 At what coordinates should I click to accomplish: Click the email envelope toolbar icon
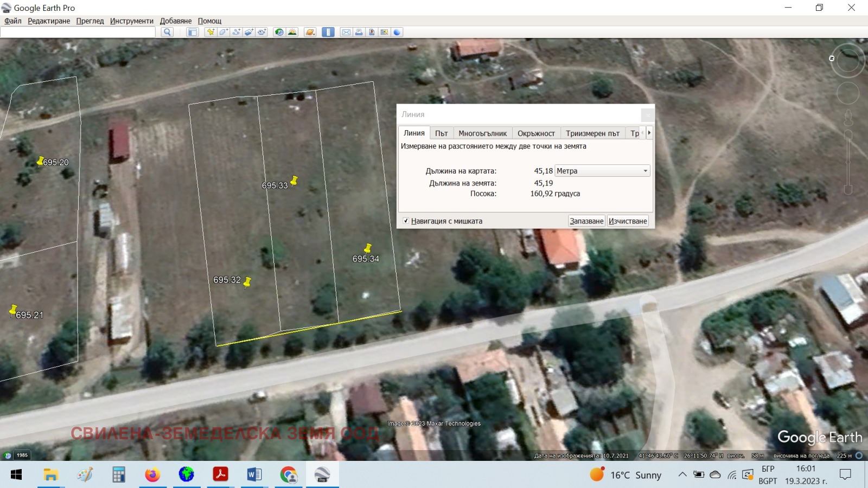point(346,32)
